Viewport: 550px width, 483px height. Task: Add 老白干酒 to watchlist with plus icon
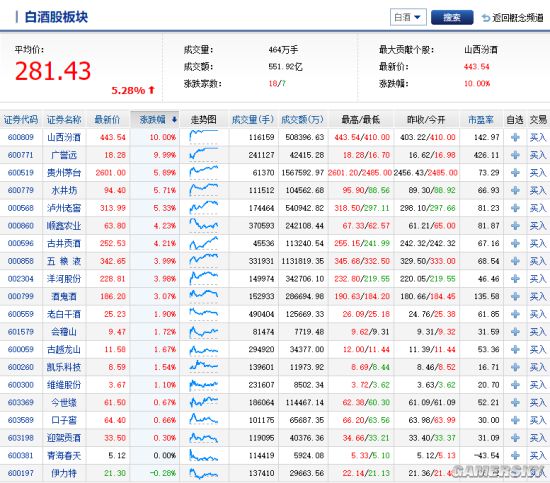point(515,314)
